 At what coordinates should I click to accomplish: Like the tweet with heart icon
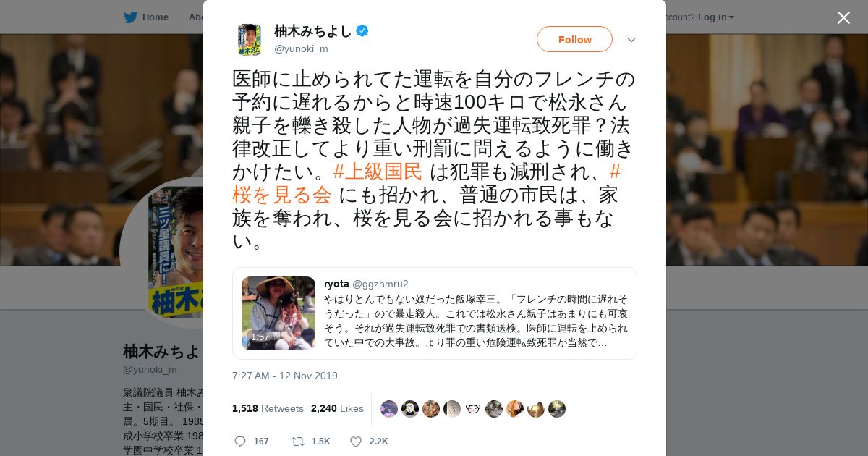pos(356,442)
